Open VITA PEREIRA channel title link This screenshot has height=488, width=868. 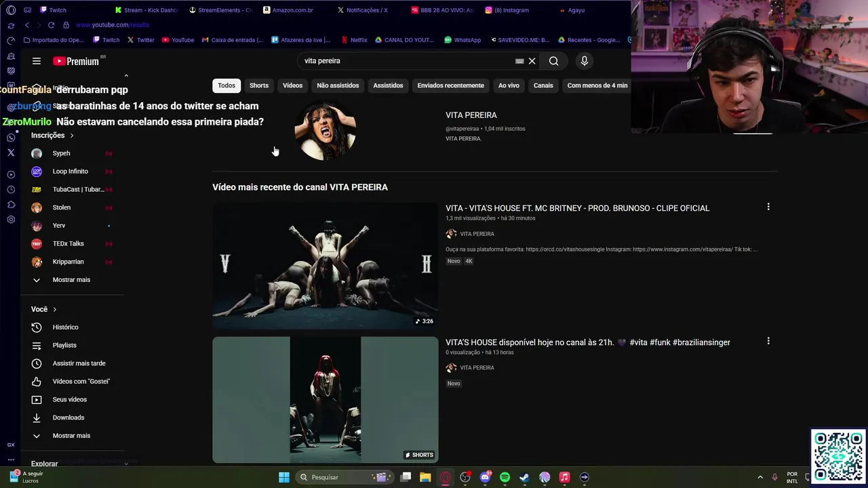471,115
